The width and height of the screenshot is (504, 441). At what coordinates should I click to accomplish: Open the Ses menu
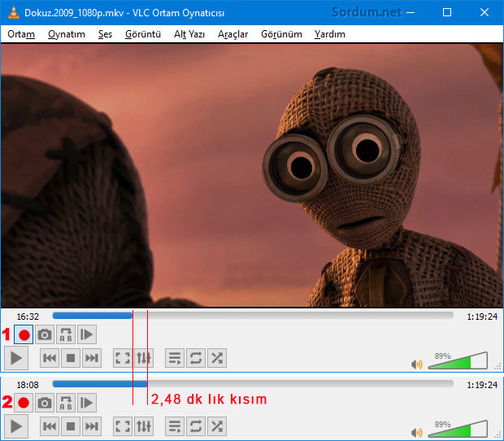[105, 34]
